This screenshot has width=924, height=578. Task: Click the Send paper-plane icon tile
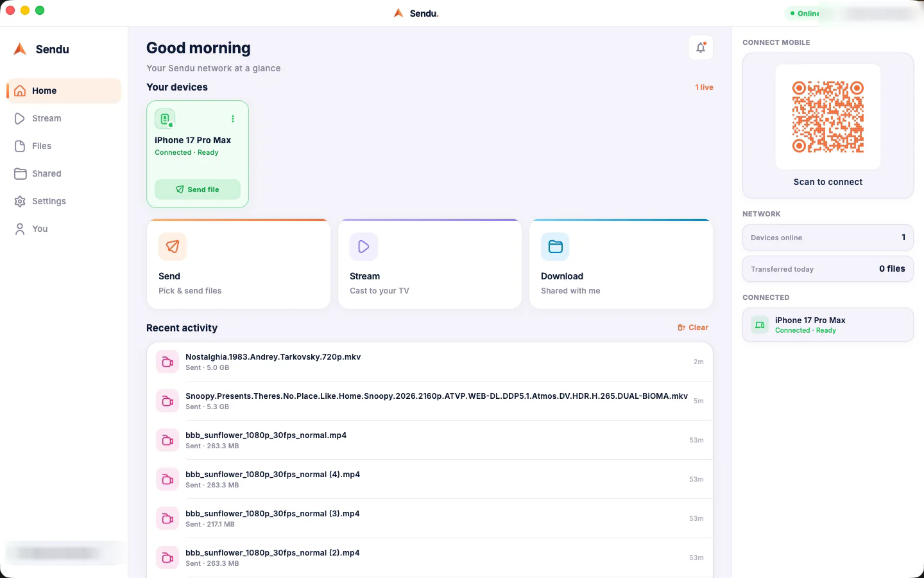tap(173, 247)
